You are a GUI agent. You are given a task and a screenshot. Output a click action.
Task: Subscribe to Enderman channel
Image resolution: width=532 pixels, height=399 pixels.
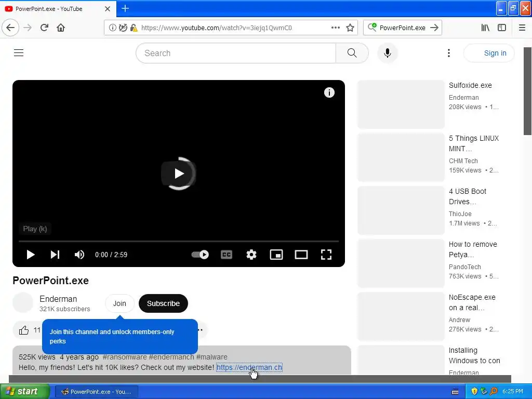163,303
